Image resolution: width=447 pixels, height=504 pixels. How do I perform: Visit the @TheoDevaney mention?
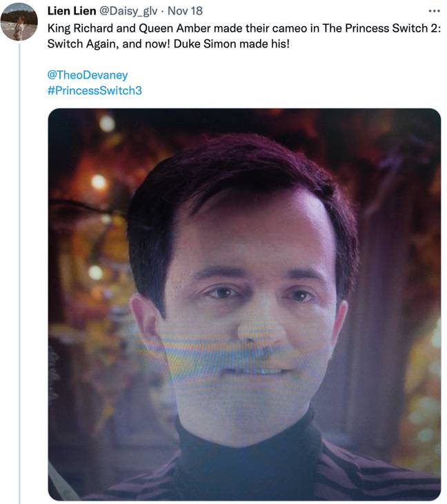88,75
